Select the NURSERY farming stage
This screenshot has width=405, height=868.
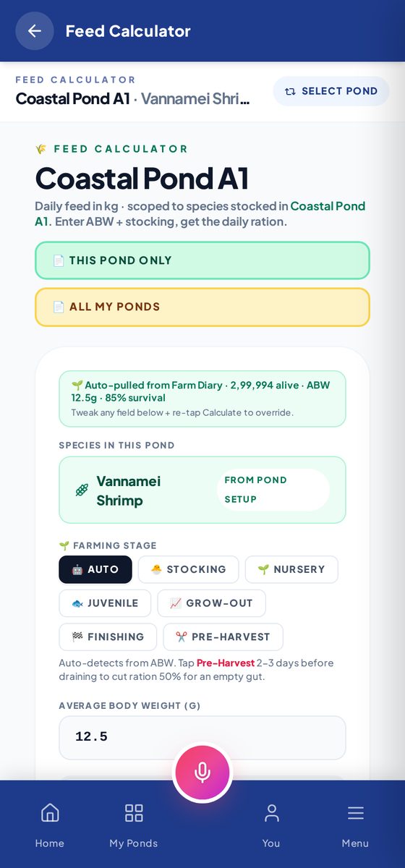pyautogui.click(x=291, y=569)
